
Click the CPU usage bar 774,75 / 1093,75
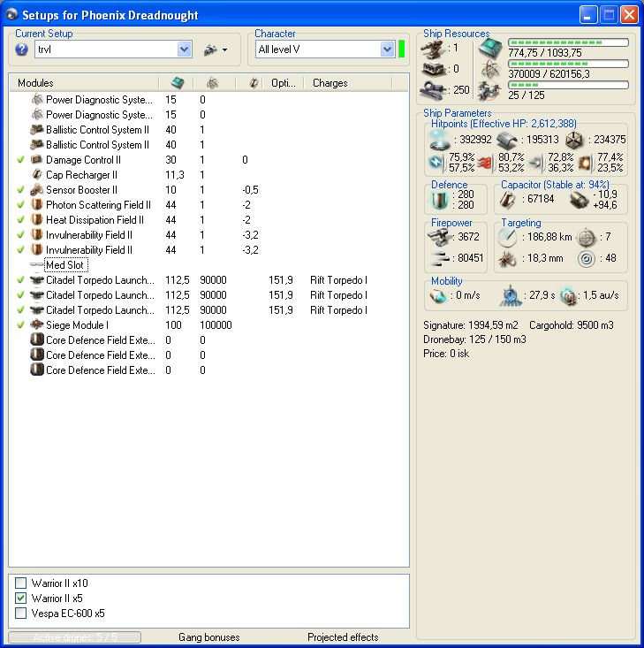pyautogui.click(x=568, y=42)
